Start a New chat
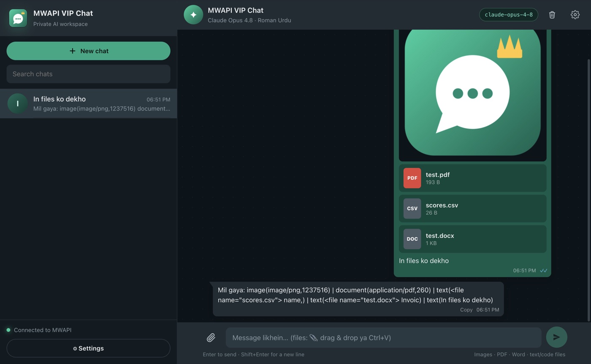This screenshot has height=364, width=591. click(88, 51)
